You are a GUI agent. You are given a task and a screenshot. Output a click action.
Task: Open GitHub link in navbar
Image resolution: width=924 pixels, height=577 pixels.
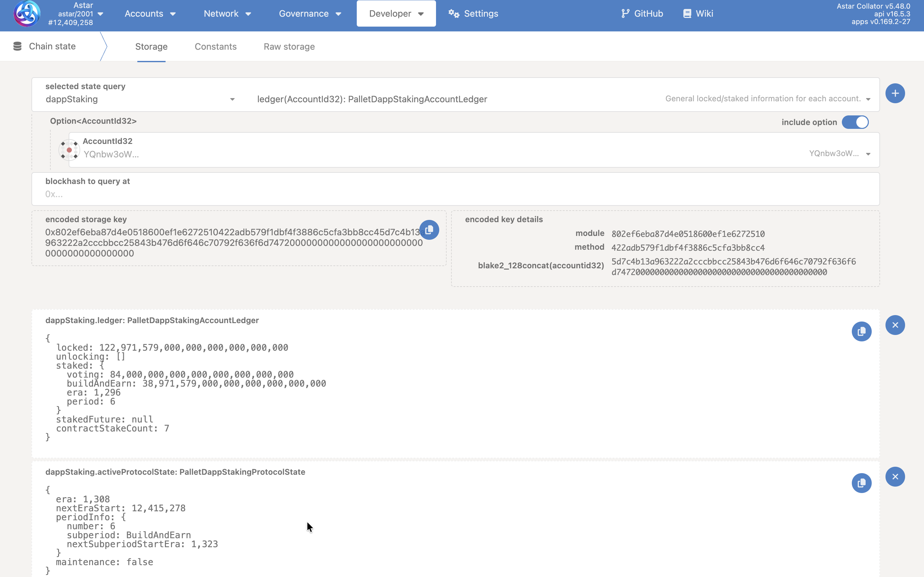642,14
